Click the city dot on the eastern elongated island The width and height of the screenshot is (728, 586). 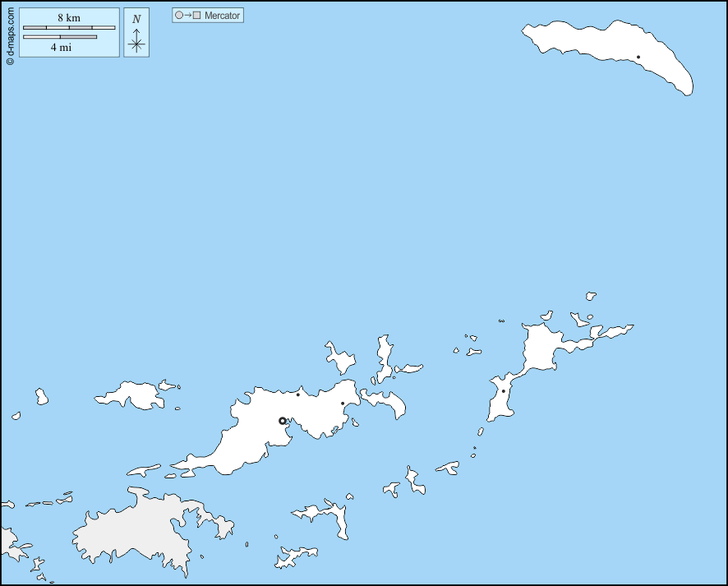click(x=504, y=391)
